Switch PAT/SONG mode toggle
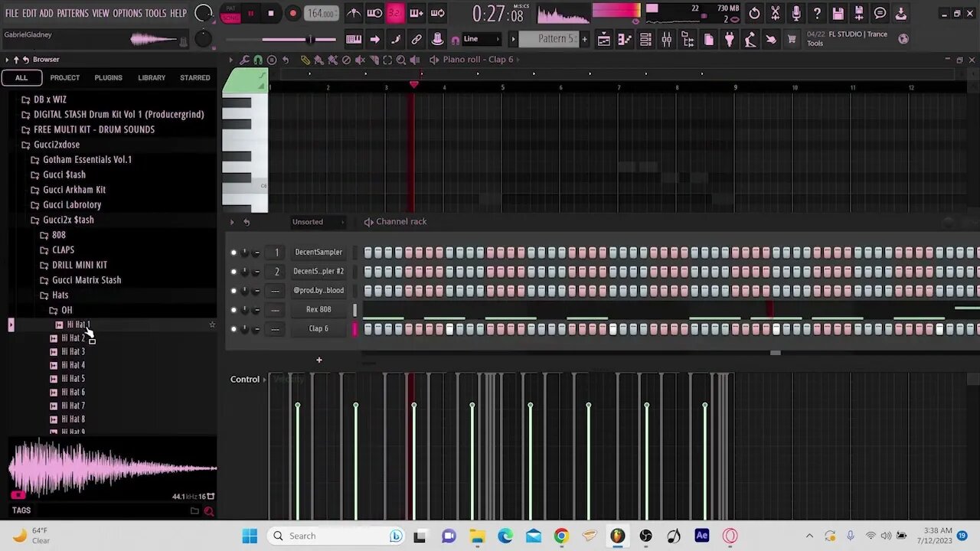The image size is (980, 551). click(x=230, y=13)
